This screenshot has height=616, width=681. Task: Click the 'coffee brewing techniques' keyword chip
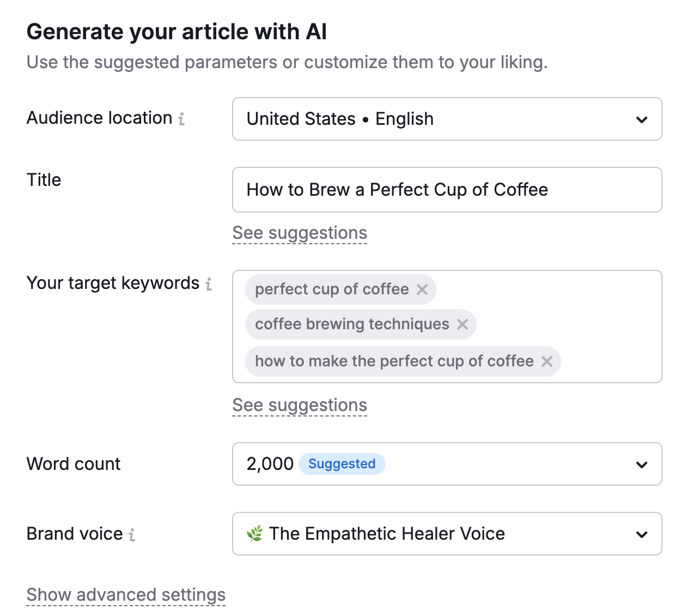(x=352, y=324)
